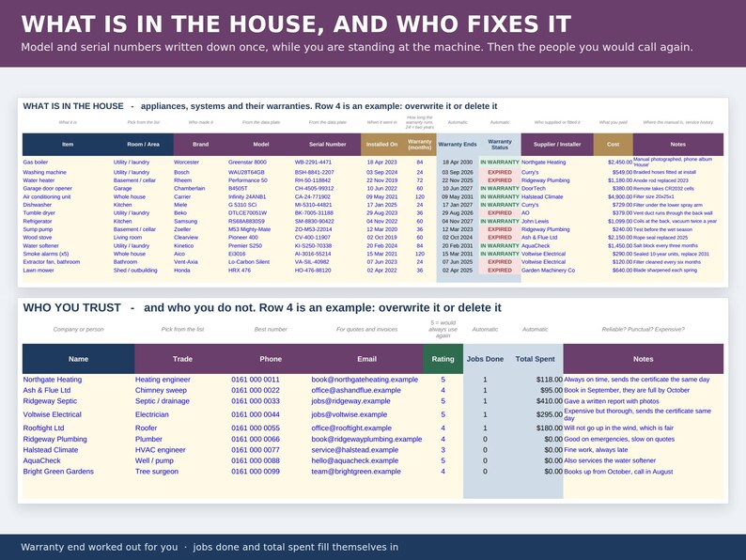Select the 'Cost' column header

[x=614, y=144]
